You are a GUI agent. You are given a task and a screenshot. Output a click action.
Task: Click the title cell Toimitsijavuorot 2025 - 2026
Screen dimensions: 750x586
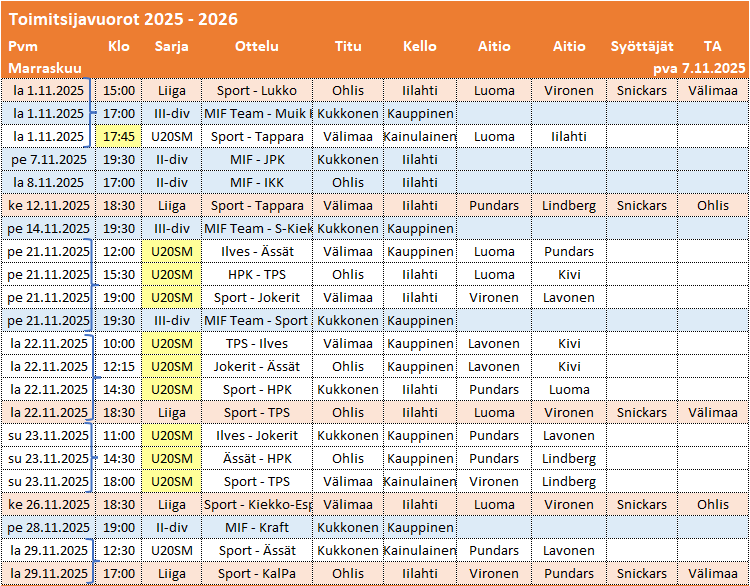124,19
